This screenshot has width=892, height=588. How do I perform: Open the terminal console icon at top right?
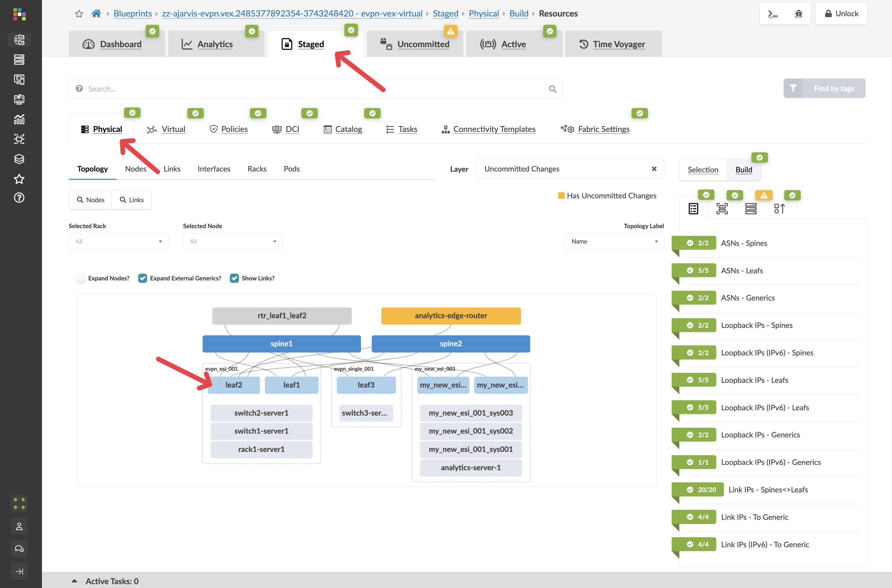(772, 14)
